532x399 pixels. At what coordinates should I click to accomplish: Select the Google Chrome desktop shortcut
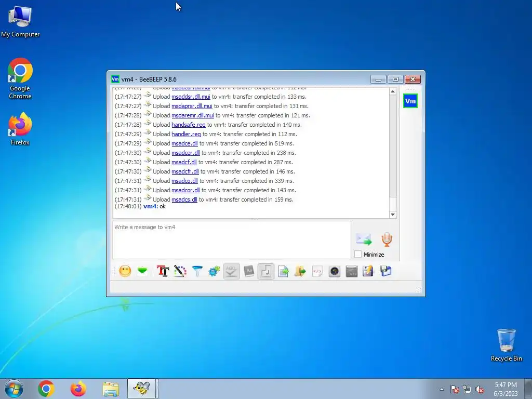pyautogui.click(x=20, y=79)
